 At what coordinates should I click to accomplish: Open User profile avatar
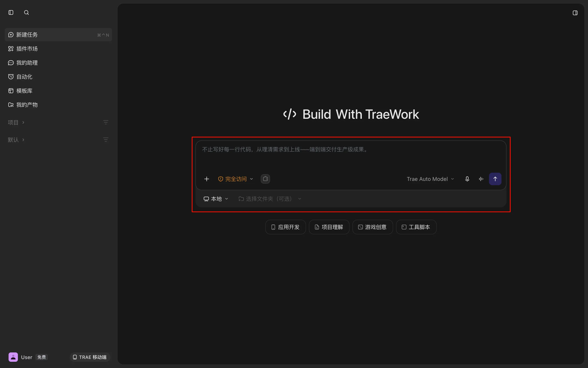pyautogui.click(x=13, y=357)
